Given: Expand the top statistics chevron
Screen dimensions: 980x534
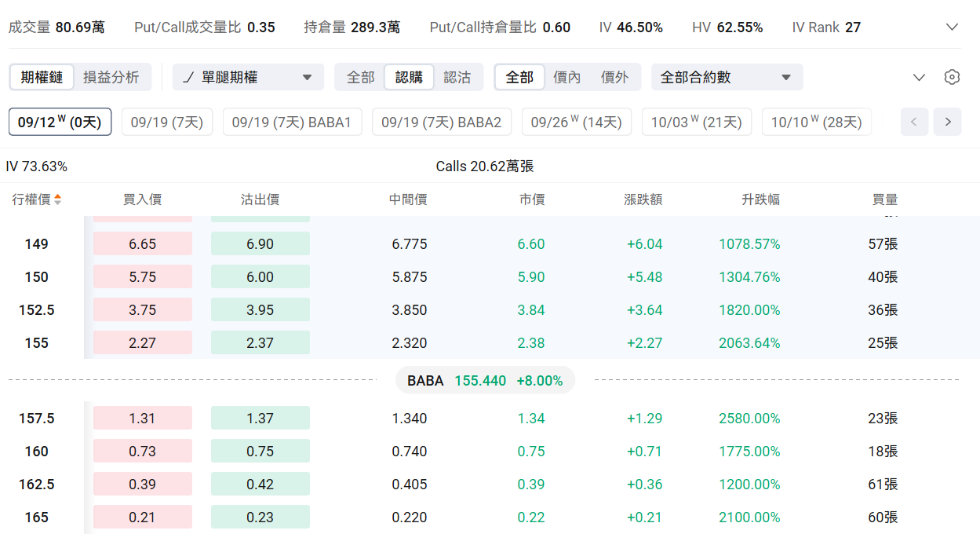Looking at the screenshot, I should (x=952, y=27).
